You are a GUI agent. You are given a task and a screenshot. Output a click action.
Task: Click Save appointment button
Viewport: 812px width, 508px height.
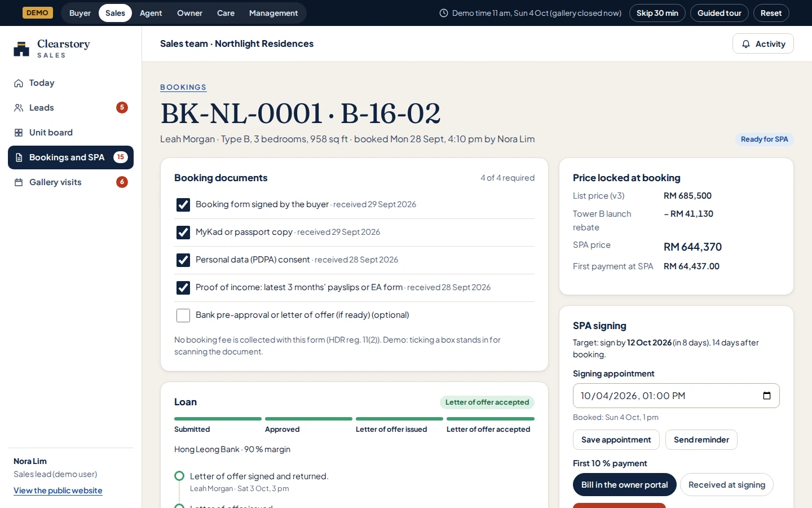click(616, 440)
